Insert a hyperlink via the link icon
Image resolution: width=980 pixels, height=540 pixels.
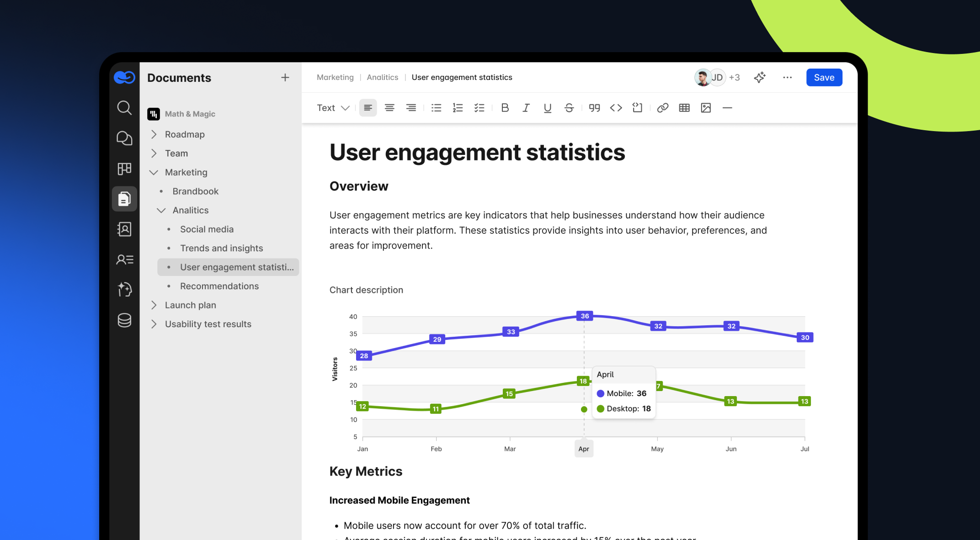click(662, 108)
